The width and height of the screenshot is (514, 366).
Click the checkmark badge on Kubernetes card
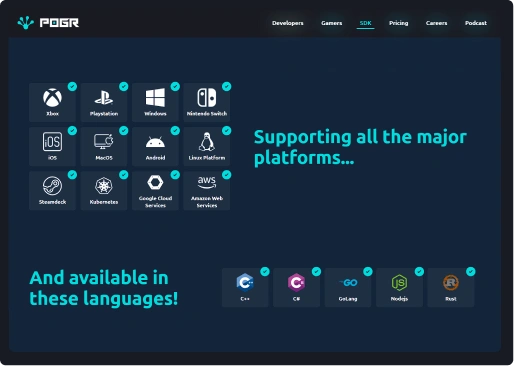point(124,175)
